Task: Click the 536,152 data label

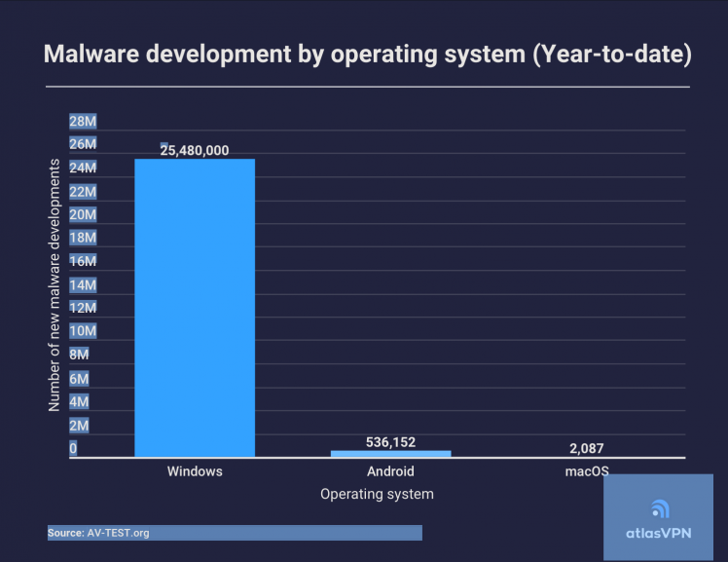Action: pos(390,442)
